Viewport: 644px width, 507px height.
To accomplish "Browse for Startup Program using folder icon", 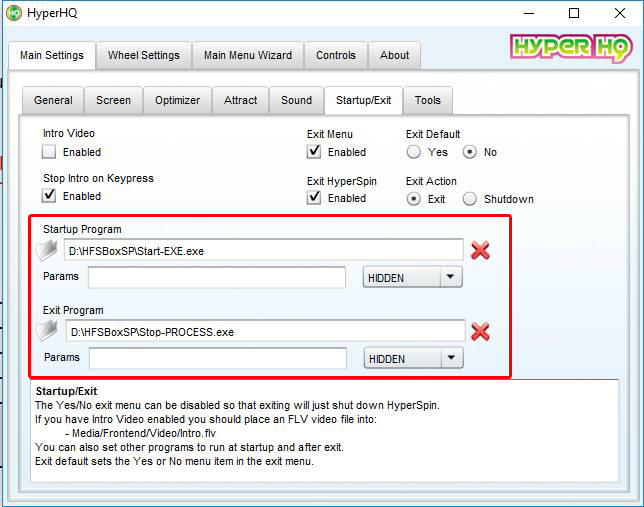I will click(x=47, y=250).
